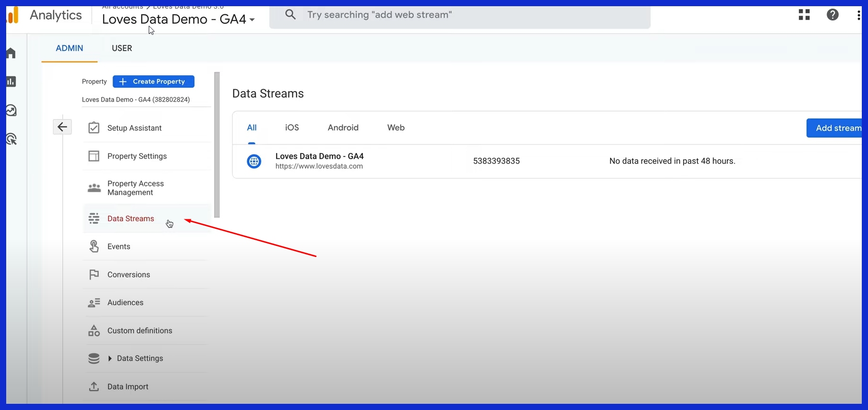Open Custom definitions
The image size is (868, 410).
coord(140,330)
